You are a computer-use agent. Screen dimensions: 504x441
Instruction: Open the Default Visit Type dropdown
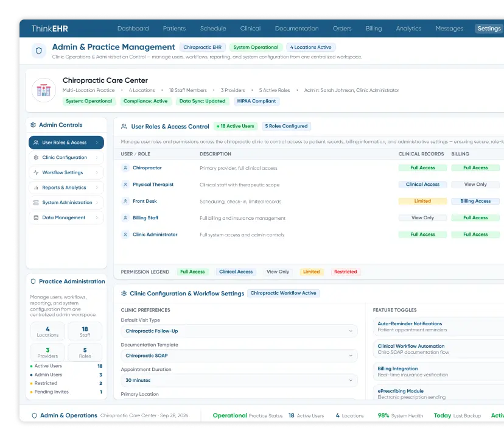(239, 331)
